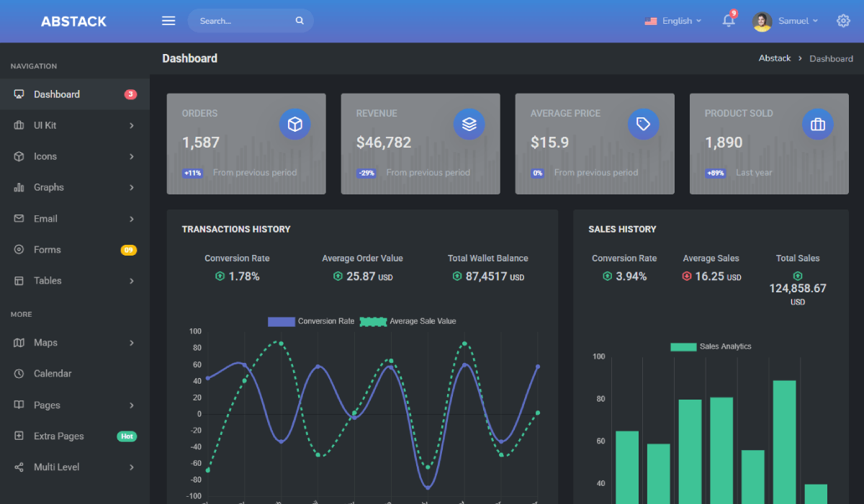The height and width of the screenshot is (504, 864).
Task: Click the green Sales Analytics legend swatch
Action: (x=683, y=346)
